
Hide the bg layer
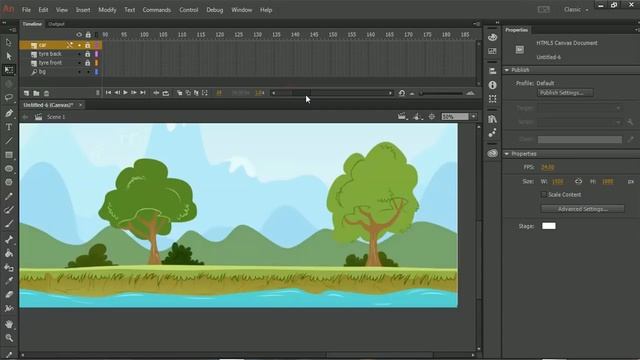[x=79, y=72]
